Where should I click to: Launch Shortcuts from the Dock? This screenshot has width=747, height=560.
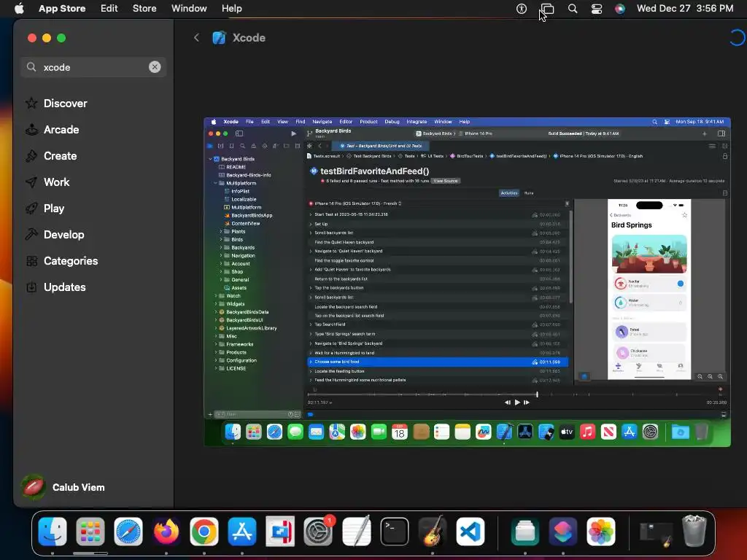point(563,532)
